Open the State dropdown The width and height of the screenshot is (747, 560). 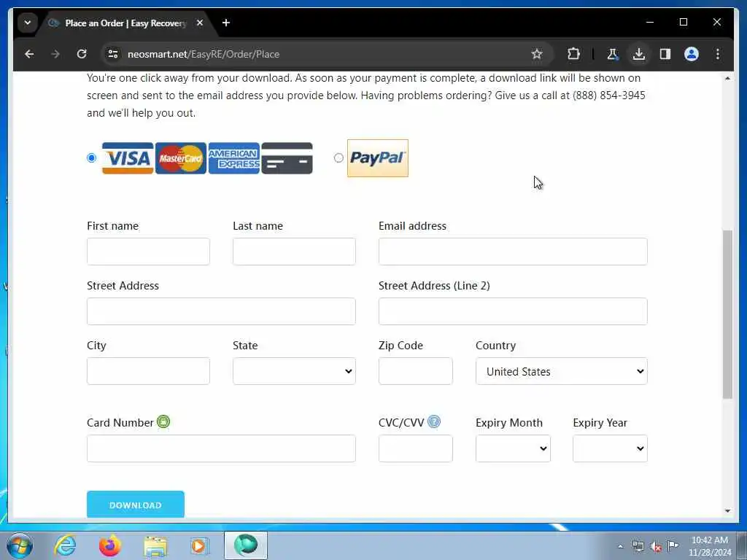[294, 371]
